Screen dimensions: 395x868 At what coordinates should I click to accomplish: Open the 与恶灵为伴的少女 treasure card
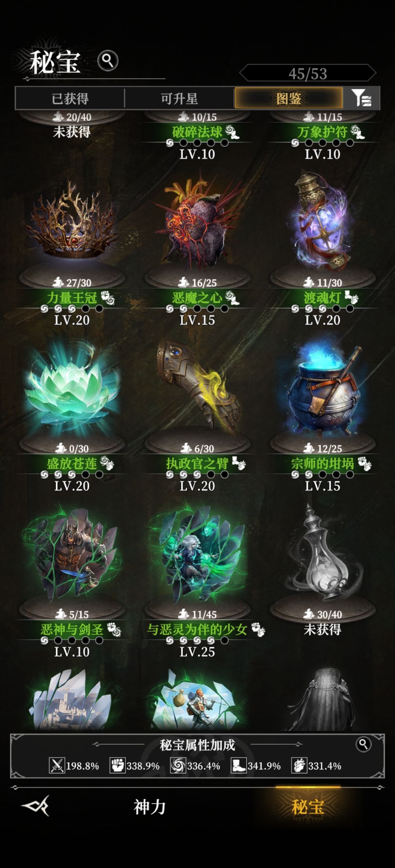point(197,554)
